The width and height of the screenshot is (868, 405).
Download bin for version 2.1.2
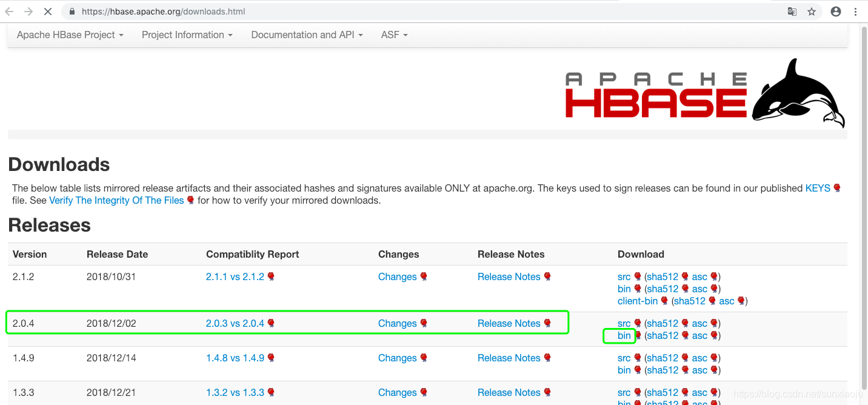[624, 289]
